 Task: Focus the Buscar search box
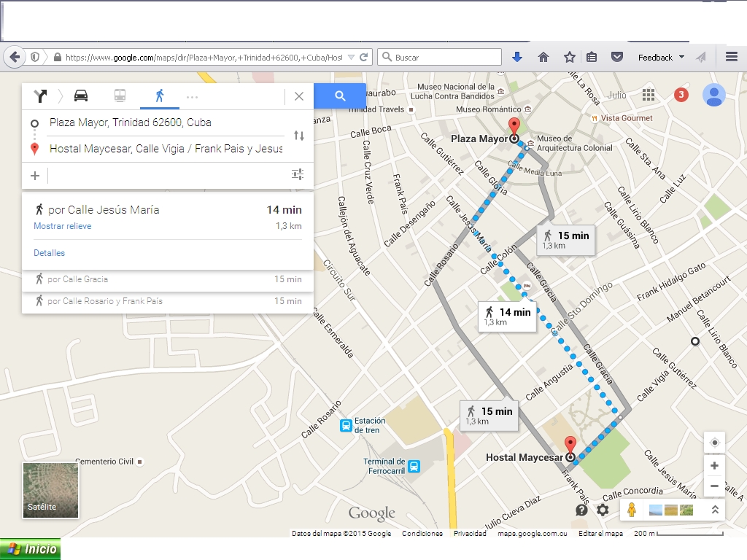(440, 57)
